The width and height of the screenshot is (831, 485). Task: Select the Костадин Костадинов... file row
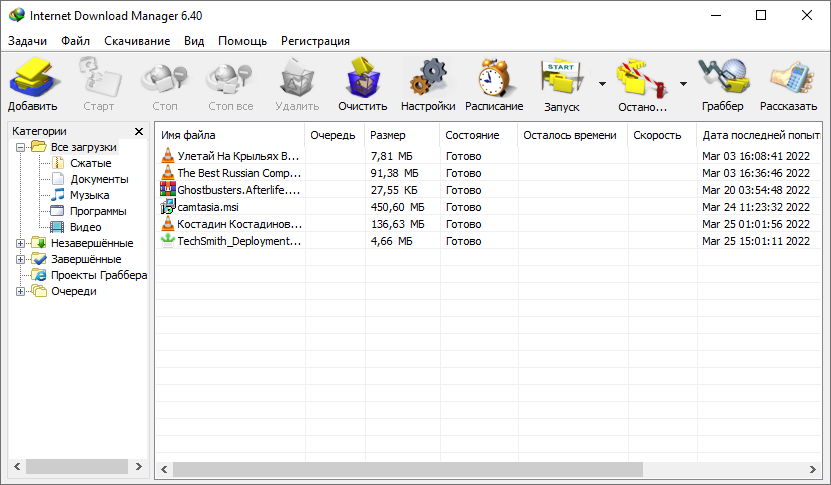488,224
